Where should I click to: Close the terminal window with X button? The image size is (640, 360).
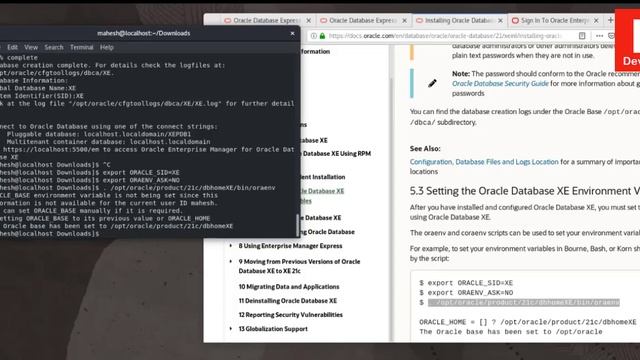click(292, 33)
